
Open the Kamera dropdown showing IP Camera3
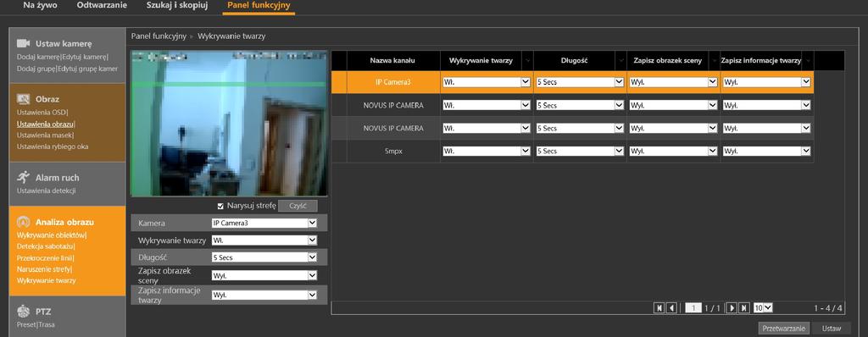pos(264,223)
